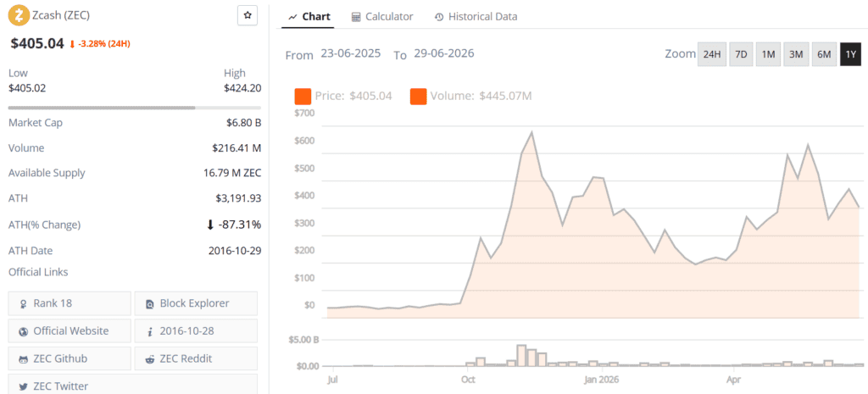
Task: Click the Zcash (ZEC) title text
Action: [x=61, y=15]
